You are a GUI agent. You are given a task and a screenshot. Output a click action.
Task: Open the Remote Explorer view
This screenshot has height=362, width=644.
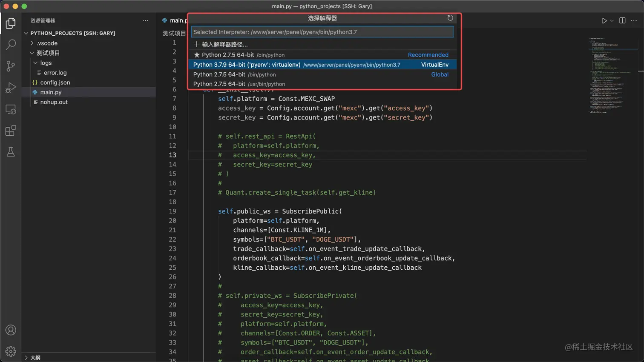click(x=11, y=109)
